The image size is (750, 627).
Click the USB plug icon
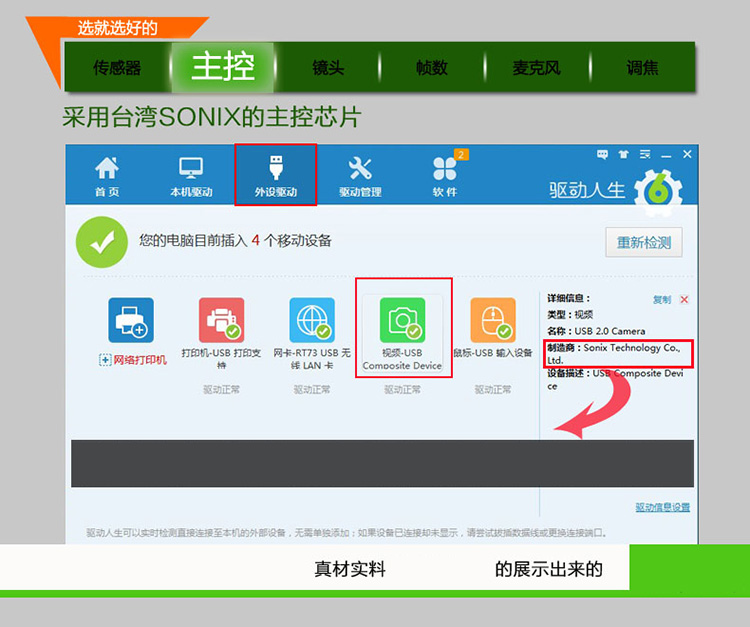[x=276, y=167]
